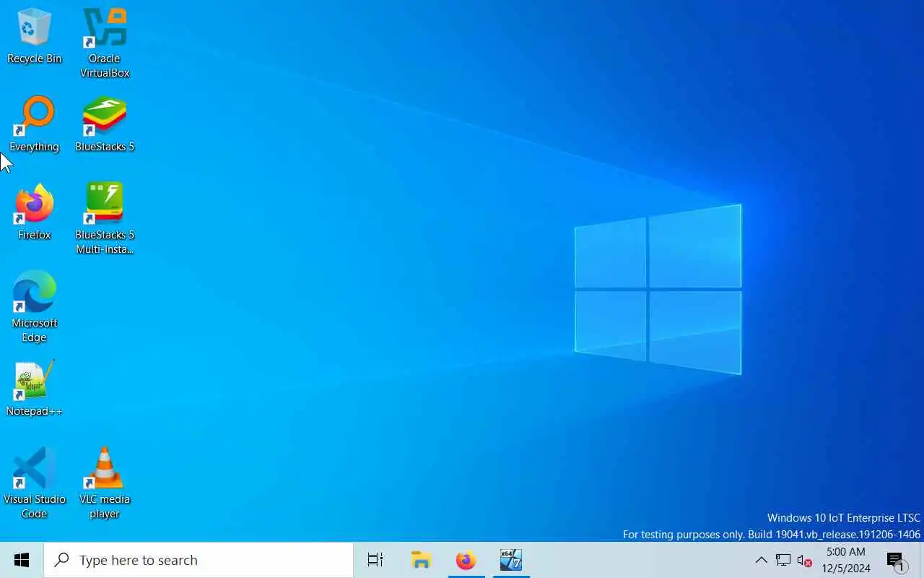Viewport: 924px width, 578px height.
Task: Switch to the x64 app in the taskbar
Action: (511, 560)
